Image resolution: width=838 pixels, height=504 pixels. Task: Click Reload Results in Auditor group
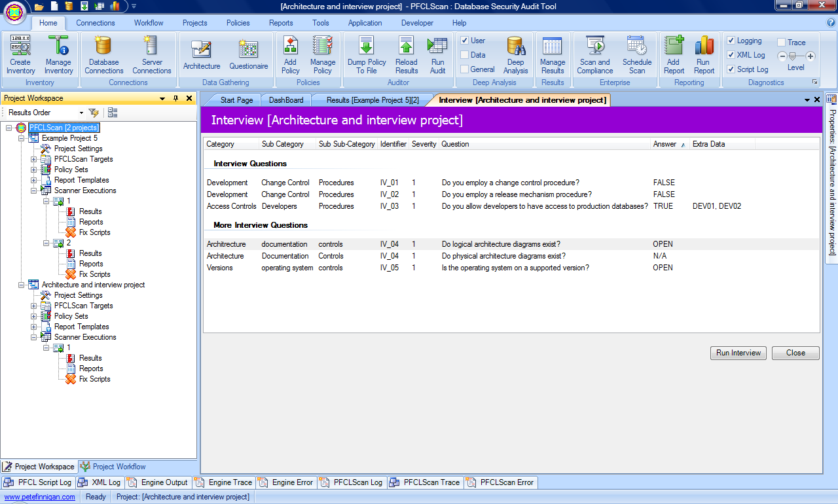coord(407,56)
